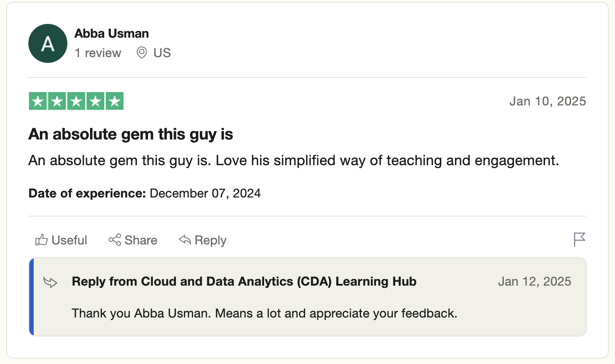This screenshot has height=364, width=615.
Task: Mark the review as Useful
Action: click(x=61, y=240)
